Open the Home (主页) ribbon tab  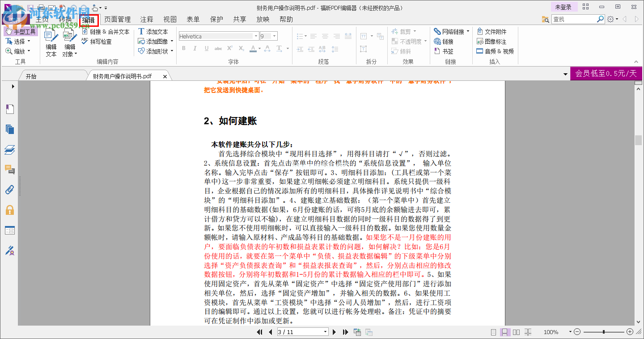point(42,19)
